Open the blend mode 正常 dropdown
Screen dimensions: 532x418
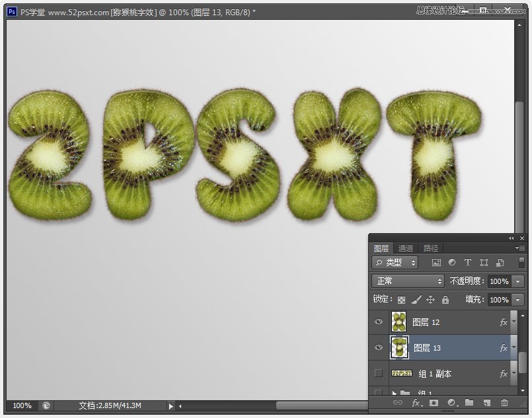pyautogui.click(x=408, y=281)
